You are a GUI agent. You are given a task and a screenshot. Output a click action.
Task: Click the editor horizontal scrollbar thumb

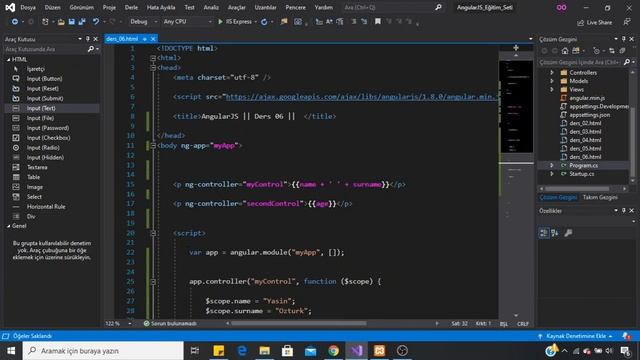click(299, 324)
